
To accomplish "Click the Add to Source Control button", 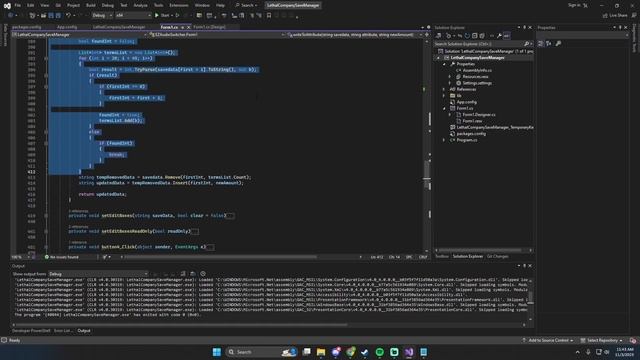I will [548, 340].
